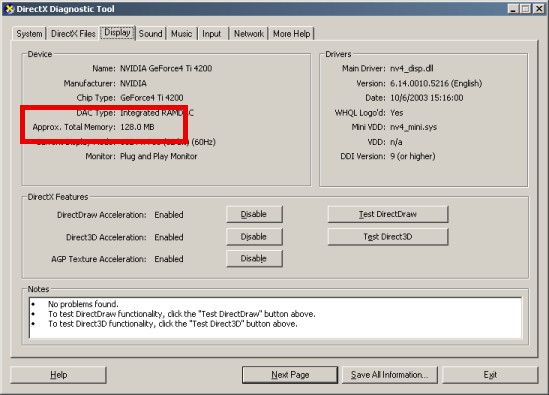Select the Display tab
Viewport: 549px width, 395px height.
click(x=118, y=33)
